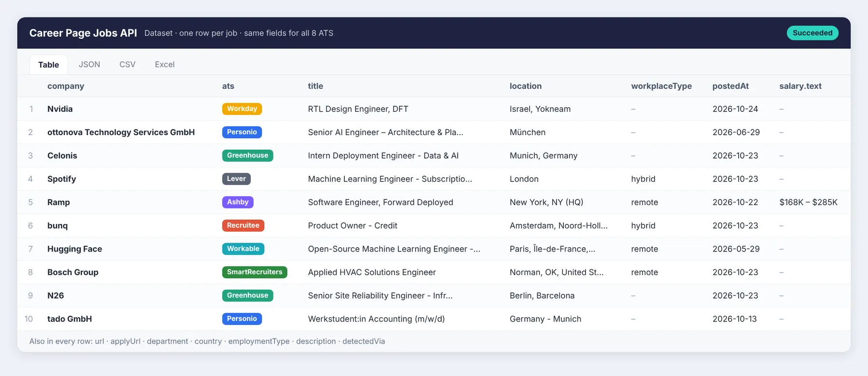
Task: Select ottonova Technology Services GmbH cell
Action: click(121, 132)
